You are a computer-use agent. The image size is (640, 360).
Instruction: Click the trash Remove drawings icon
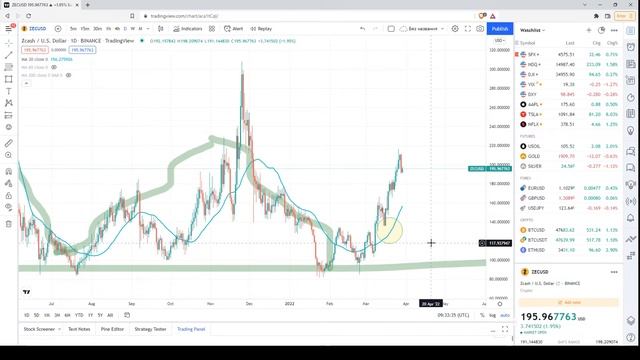coord(9,224)
